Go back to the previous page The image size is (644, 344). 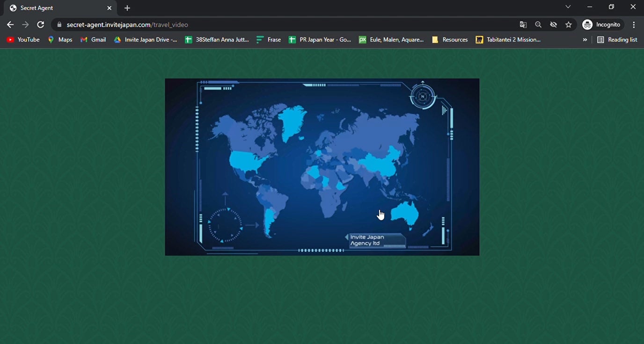point(10,25)
